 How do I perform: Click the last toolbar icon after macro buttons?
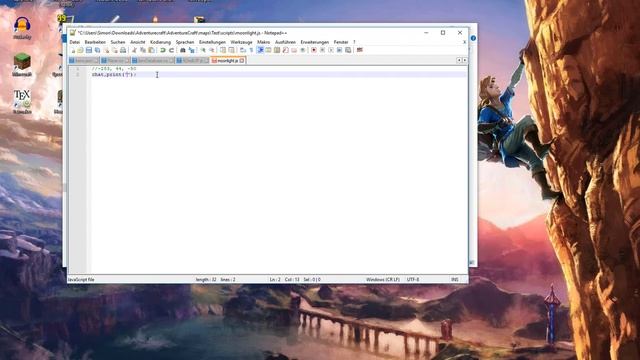click(360, 50)
